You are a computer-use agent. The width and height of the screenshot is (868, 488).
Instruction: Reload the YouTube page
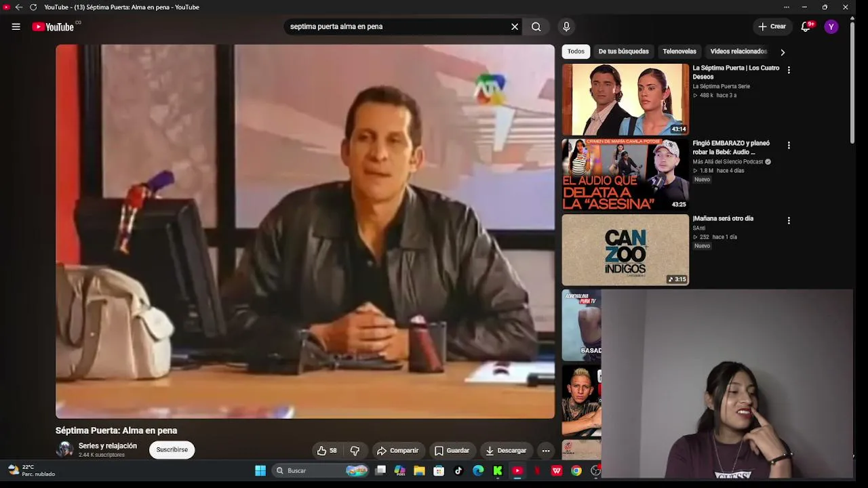point(33,7)
